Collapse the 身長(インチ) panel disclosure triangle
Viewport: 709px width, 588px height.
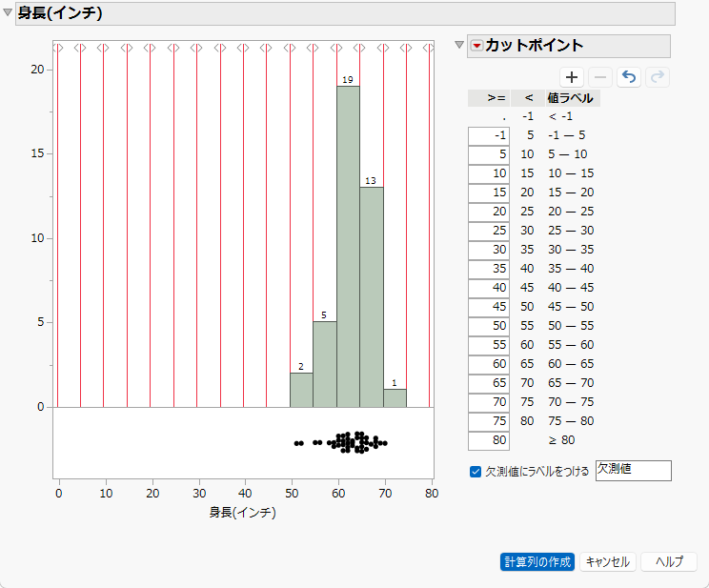8,12
